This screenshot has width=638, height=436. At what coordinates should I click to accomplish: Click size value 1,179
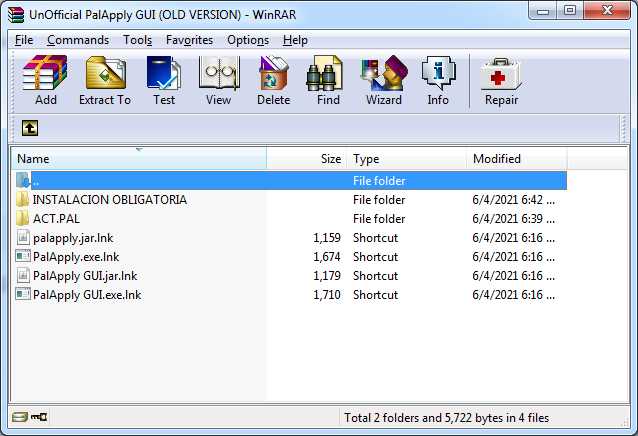(x=327, y=276)
